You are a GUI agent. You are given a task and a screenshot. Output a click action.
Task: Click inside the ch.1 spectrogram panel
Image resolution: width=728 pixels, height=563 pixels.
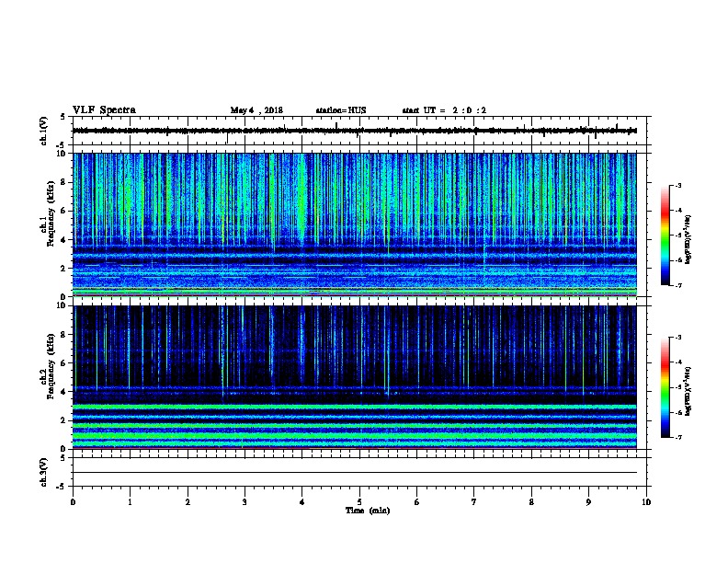[355, 224]
